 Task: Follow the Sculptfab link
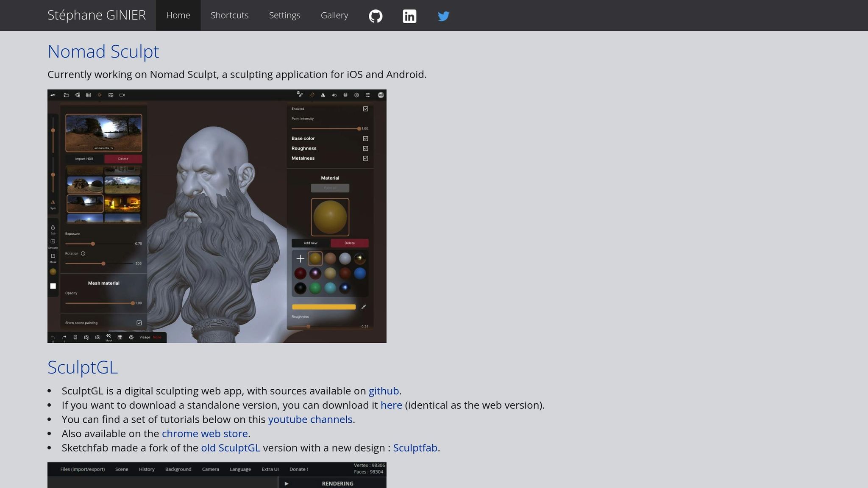tap(415, 448)
